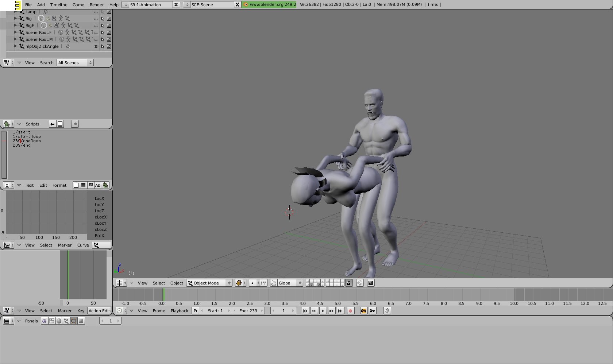The height and width of the screenshot is (364, 613).
Task: Click the Start: 1 frame field
Action: pyautogui.click(x=216, y=311)
